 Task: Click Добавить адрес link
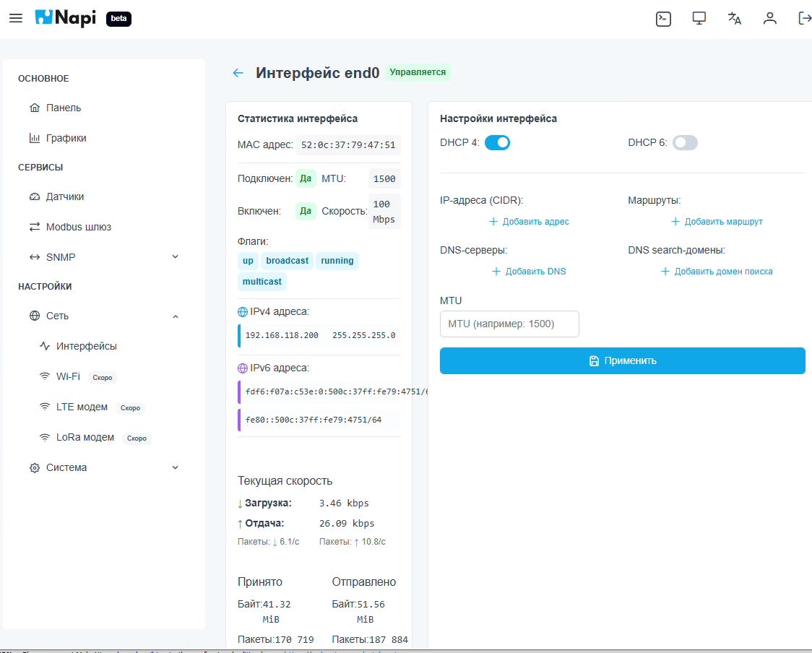click(x=529, y=222)
